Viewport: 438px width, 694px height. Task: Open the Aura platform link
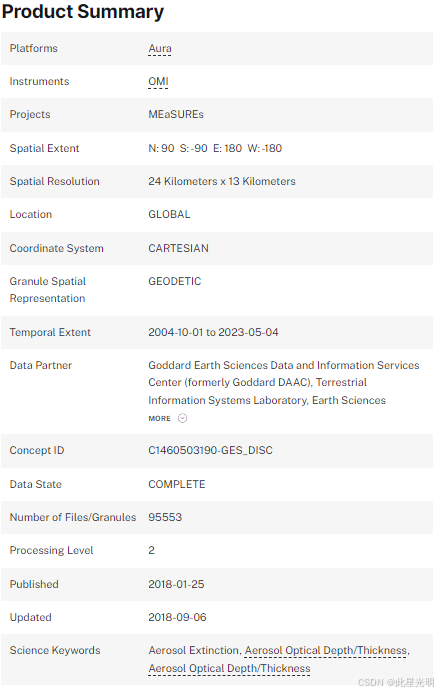[x=160, y=48]
